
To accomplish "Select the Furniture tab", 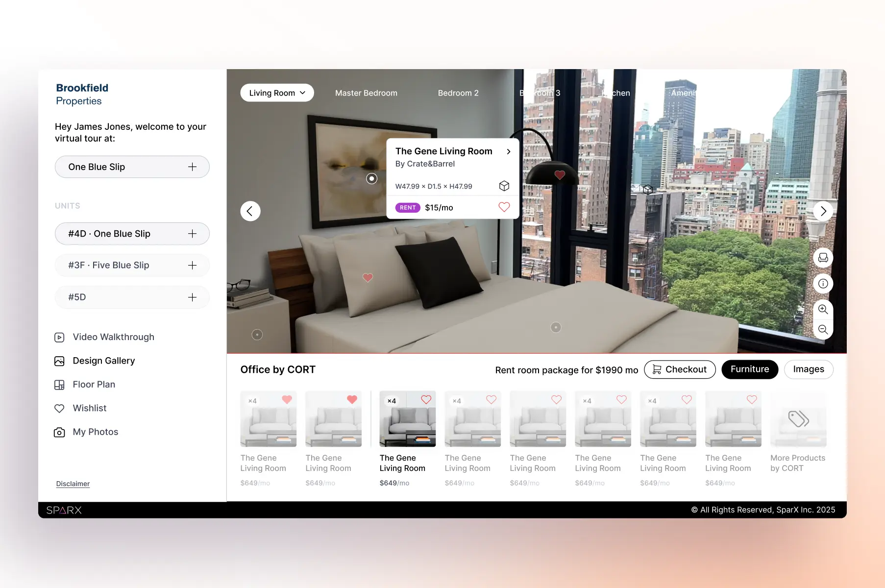I will click(750, 369).
